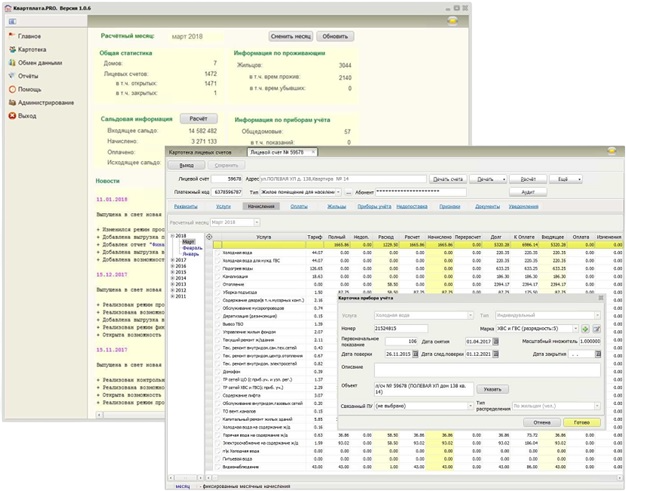This screenshot has height=496, width=655.
Task: Open calendar for Дата поверки field
Action: [415, 354]
